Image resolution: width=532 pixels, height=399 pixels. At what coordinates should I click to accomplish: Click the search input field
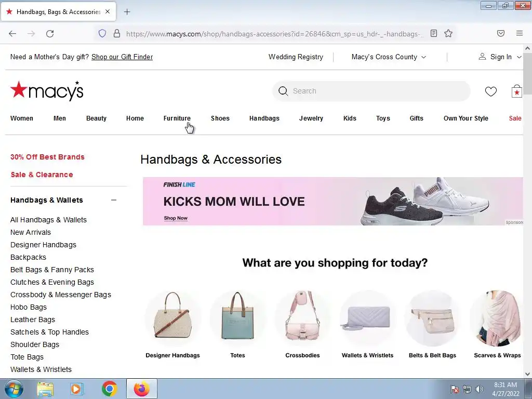(371, 91)
